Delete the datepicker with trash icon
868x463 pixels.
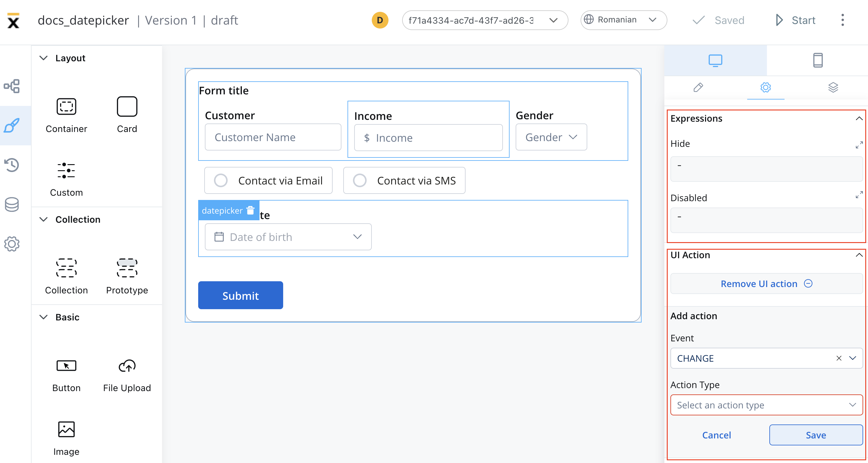(x=250, y=210)
